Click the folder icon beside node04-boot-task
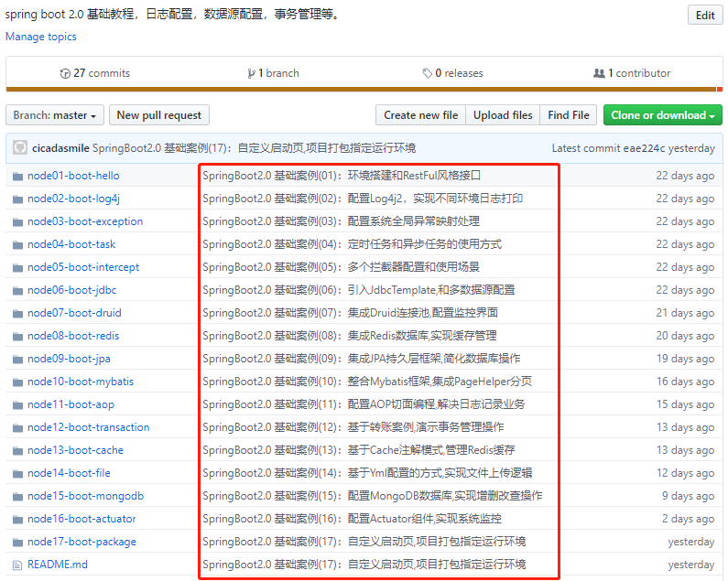Viewport: 728px width, 581px height. (x=17, y=244)
